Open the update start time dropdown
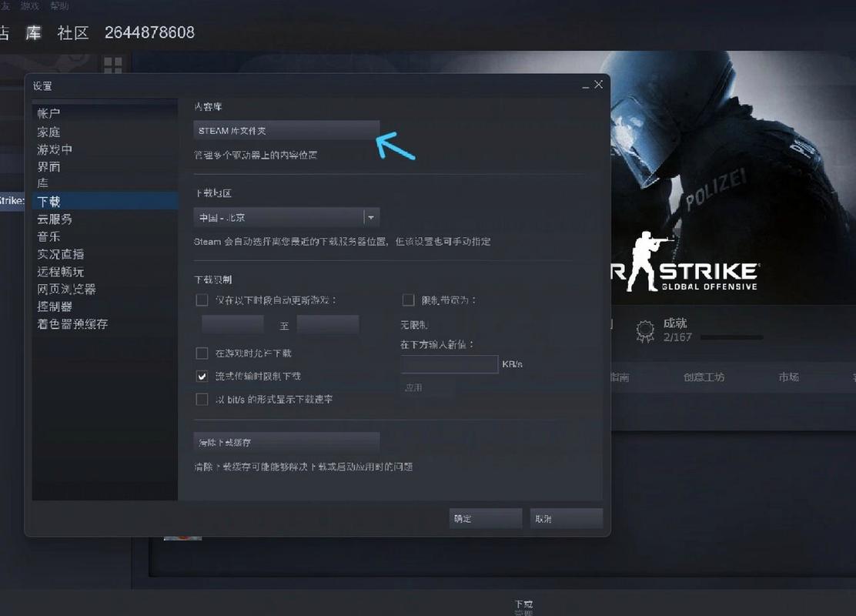Image resolution: width=856 pixels, height=616 pixels. [x=233, y=324]
